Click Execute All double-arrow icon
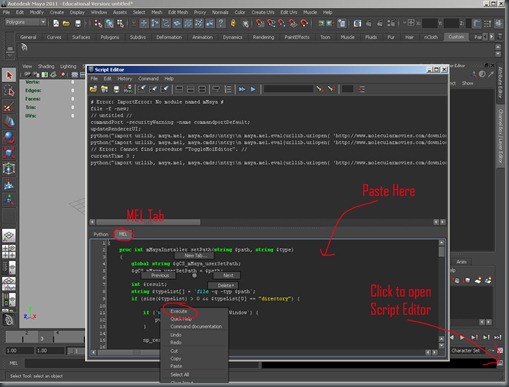509x387 pixels. click(x=242, y=89)
